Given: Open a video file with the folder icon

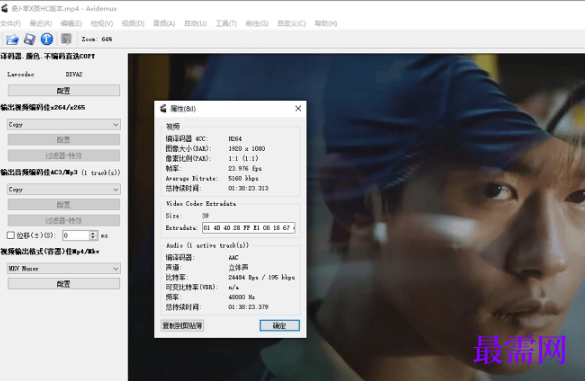Looking at the screenshot, I should [12, 39].
